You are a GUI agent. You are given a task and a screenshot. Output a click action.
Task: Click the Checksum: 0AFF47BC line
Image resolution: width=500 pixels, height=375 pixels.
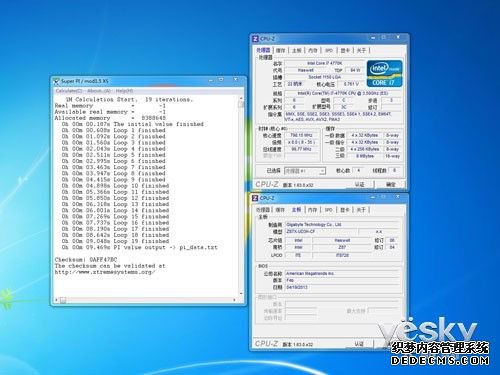(x=86, y=259)
